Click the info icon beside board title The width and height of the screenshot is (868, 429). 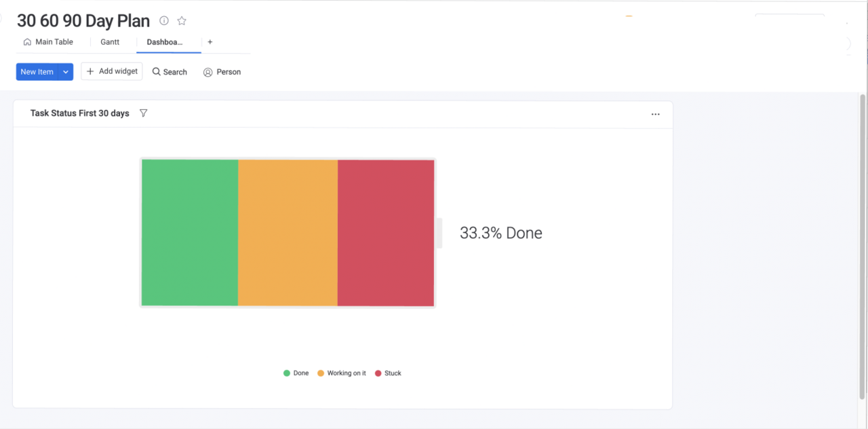164,21
